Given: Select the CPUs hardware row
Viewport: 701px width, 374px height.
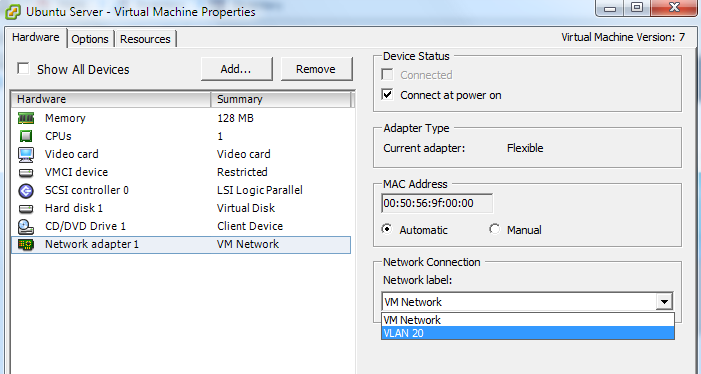Looking at the screenshot, I should pos(181,136).
